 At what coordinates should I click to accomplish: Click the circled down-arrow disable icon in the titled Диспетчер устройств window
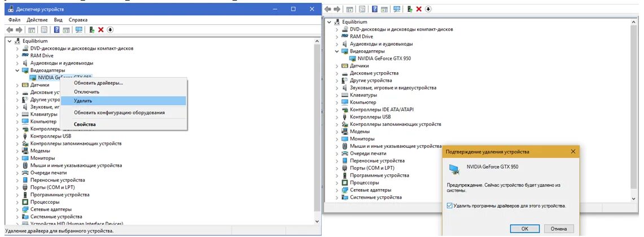tap(109, 30)
